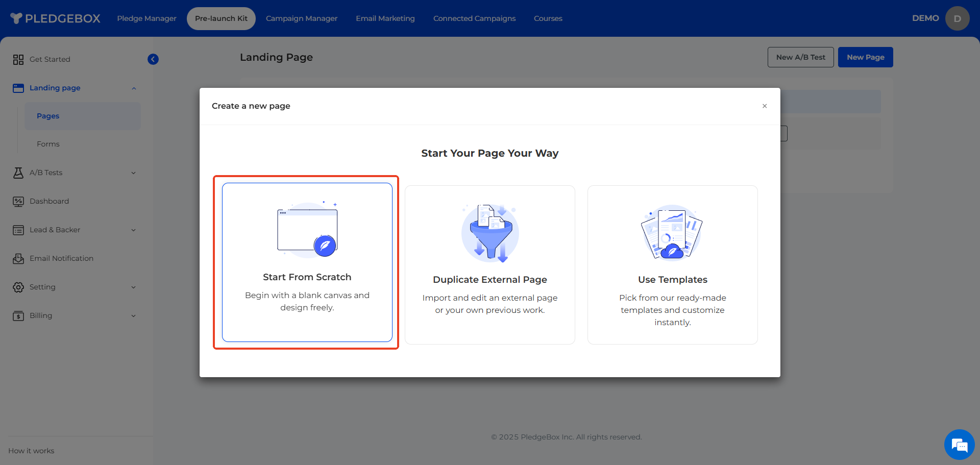Click the Dashboard monitor icon

[x=18, y=202]
